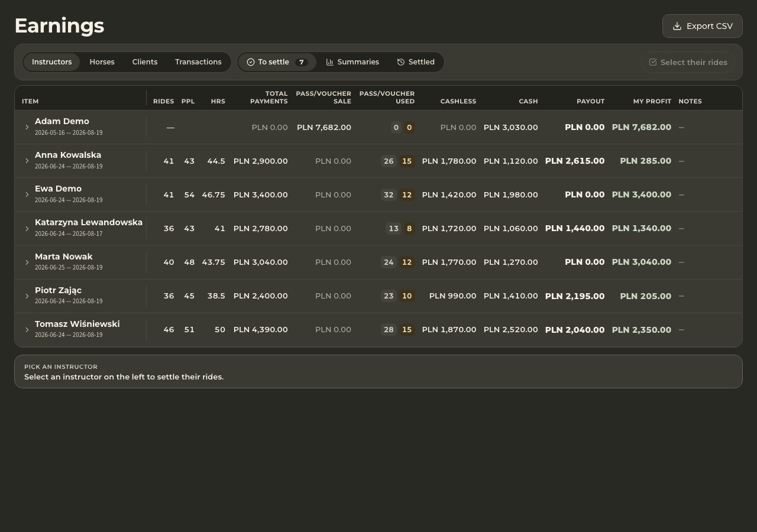The height and width of the screenshot is (532, 757).
Task: Click the bar chart icon beside Summaries
Action: [x=330, y=62]
